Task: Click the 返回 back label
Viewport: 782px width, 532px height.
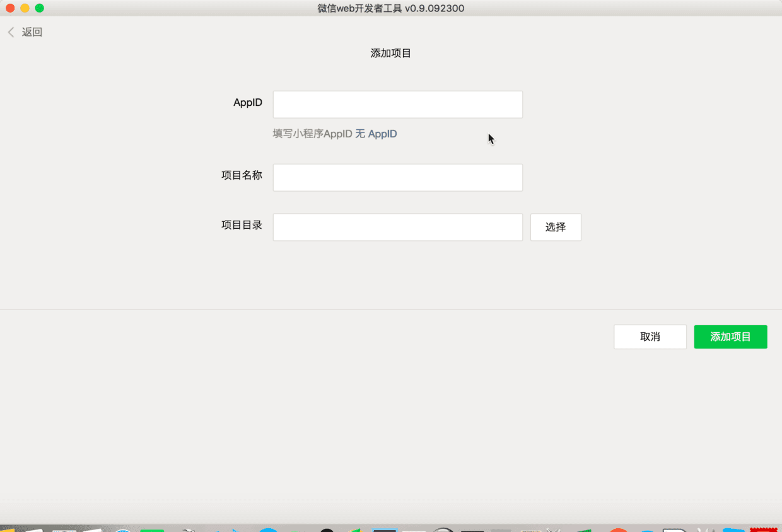Action: pyautogui.click(x=32, y=32)
